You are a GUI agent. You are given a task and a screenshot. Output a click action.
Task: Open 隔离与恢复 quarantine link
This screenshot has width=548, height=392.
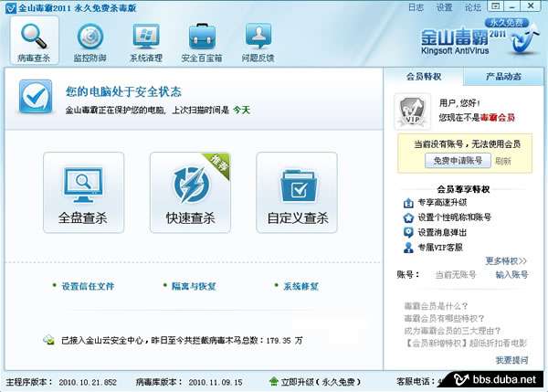click(194, 286)
